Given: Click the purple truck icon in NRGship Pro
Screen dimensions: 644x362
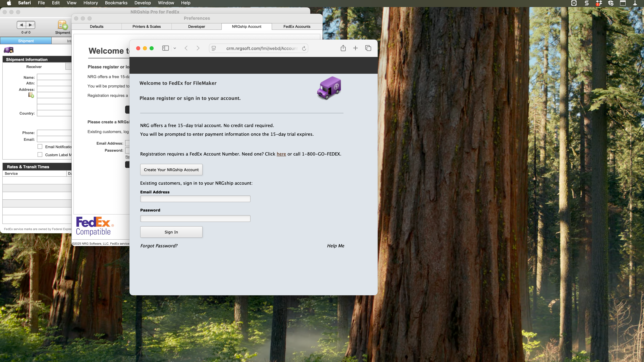Looking at the screenshot, I should (x=9, y=50).
